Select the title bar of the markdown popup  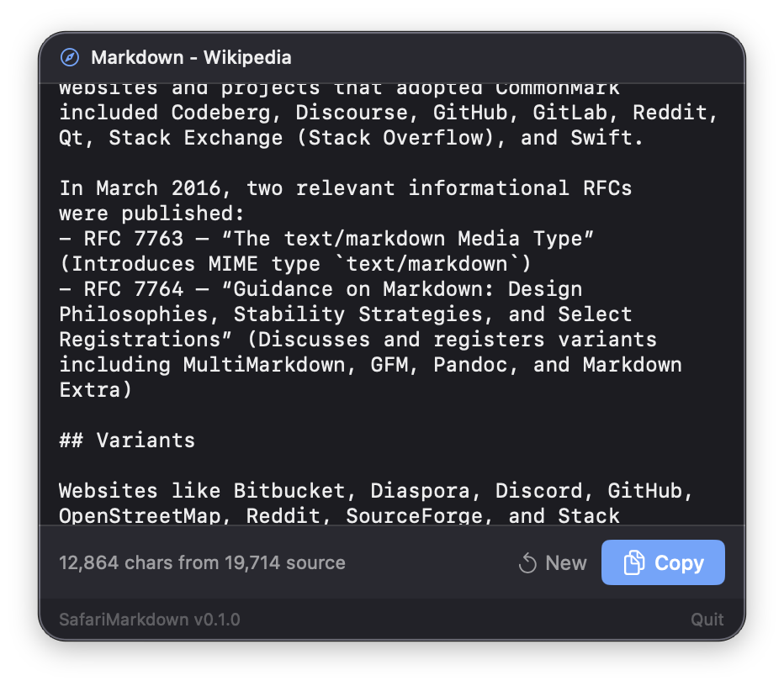coord(392,58)
